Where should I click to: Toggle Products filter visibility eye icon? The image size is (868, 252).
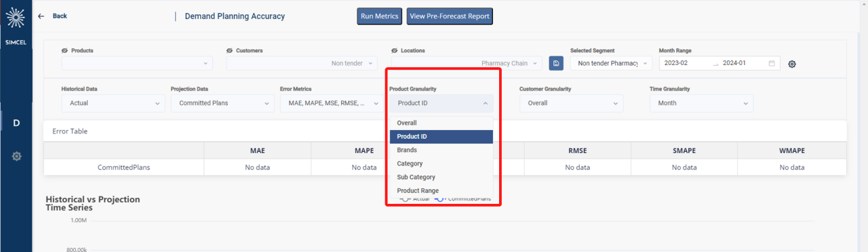pos(64,51)
